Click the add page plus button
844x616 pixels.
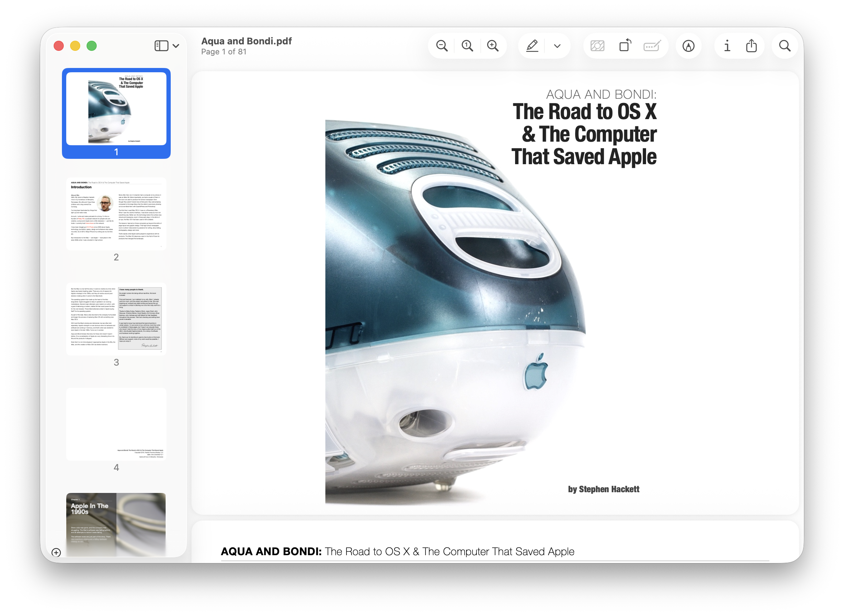coord(56,552)
